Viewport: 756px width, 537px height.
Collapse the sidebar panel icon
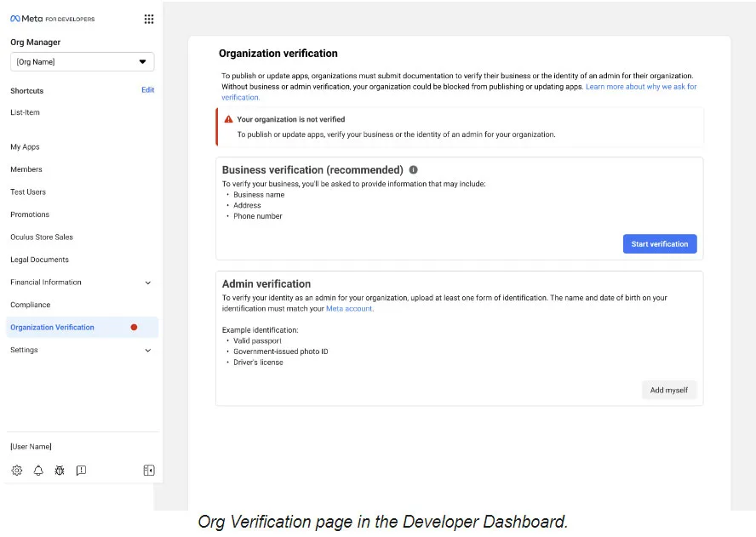(x=149, y=471)
